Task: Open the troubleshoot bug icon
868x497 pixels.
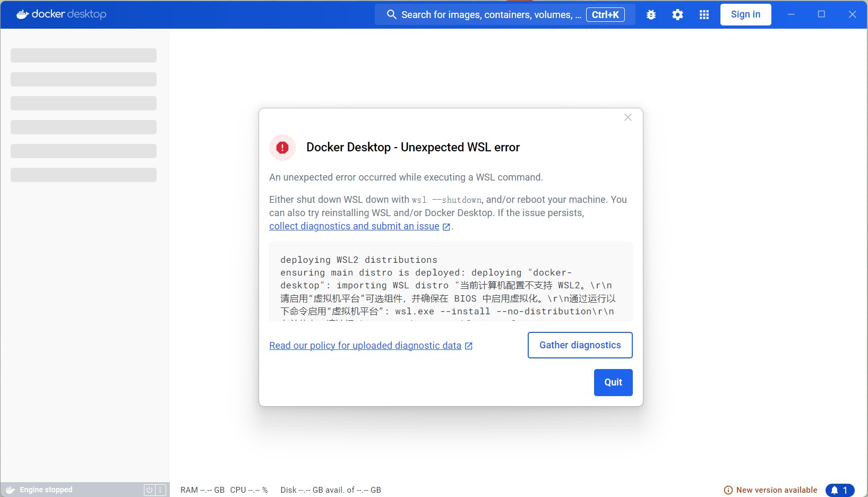Action: coord(651,15)
